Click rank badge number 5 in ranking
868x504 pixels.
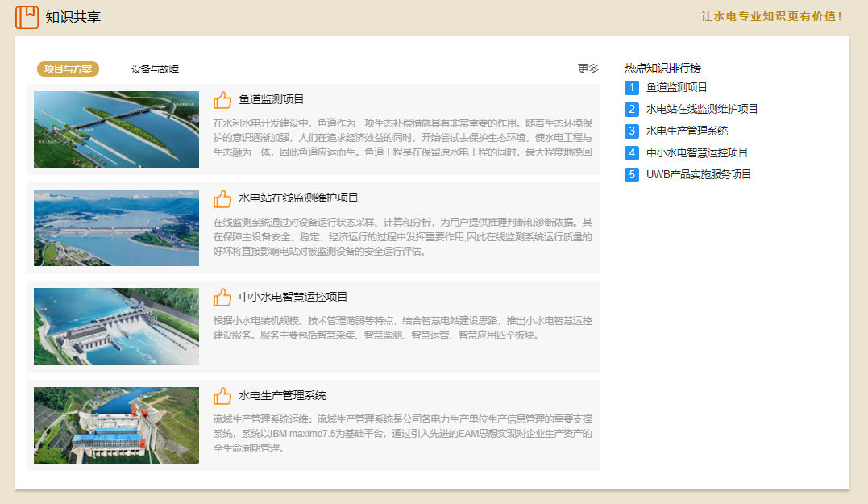[632, 174]
